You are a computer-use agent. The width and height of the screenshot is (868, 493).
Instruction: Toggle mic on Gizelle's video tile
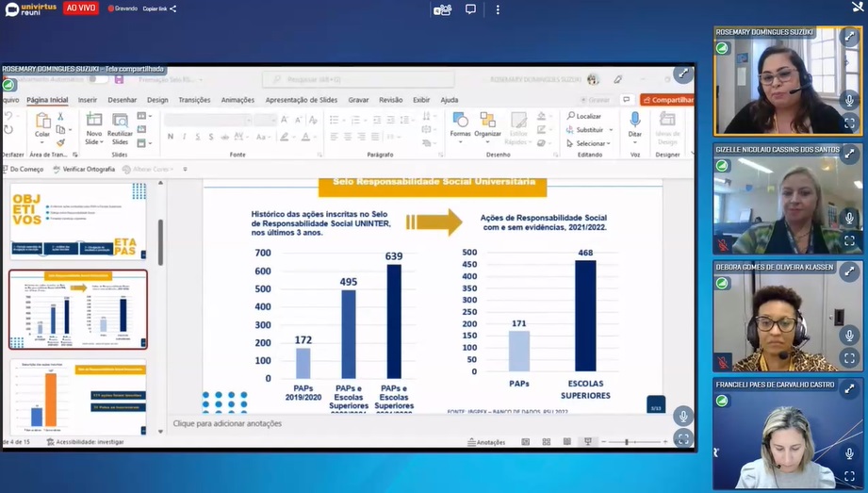coord(849,218)
